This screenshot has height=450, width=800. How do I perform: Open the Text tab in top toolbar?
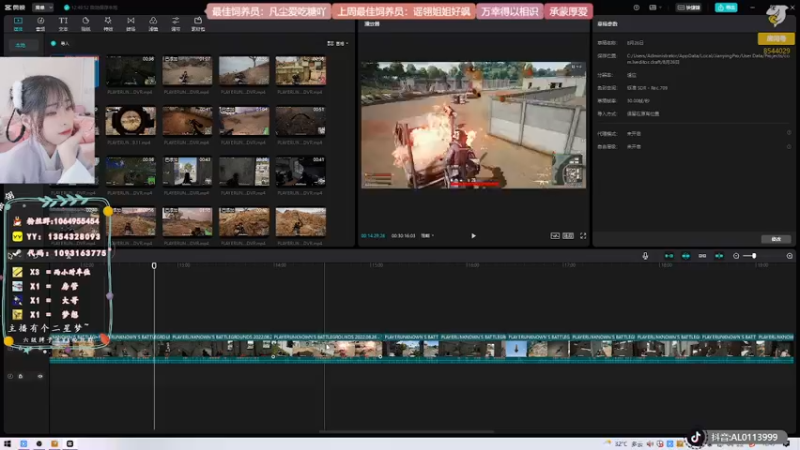(x=63, y=23)
